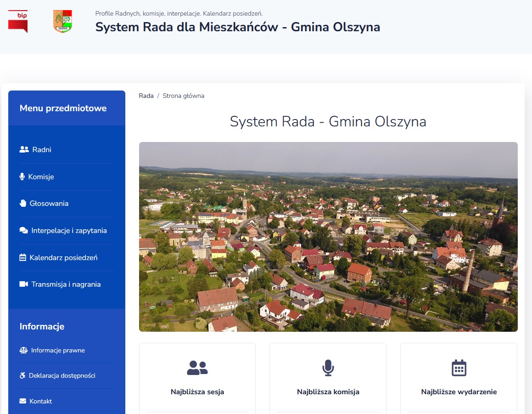532x414 pixels.
Task: Click the Najbliższe wydarzenie card heading
Action: 459,392
